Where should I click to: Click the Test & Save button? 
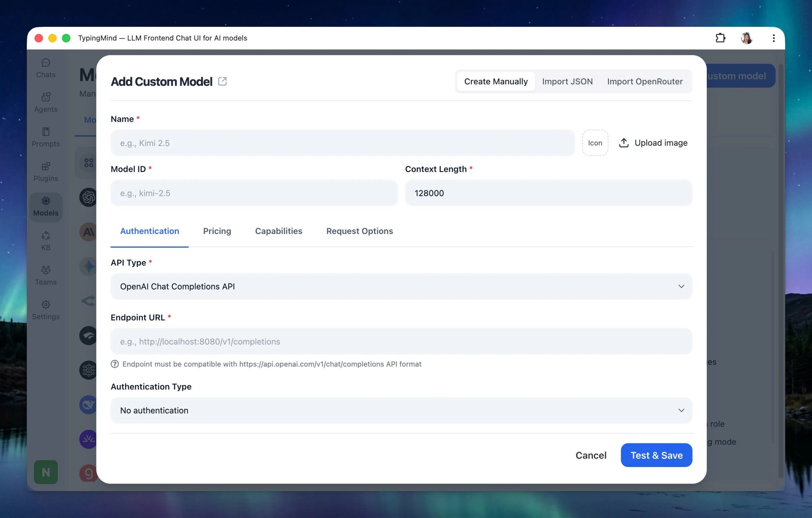(x=656, y=455)
